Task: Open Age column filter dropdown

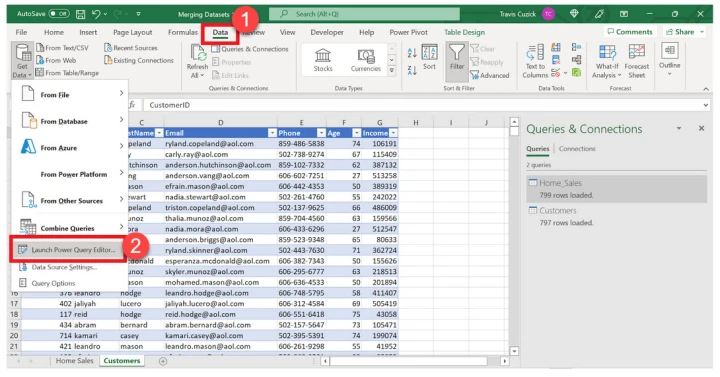Action: pos(356,133)
